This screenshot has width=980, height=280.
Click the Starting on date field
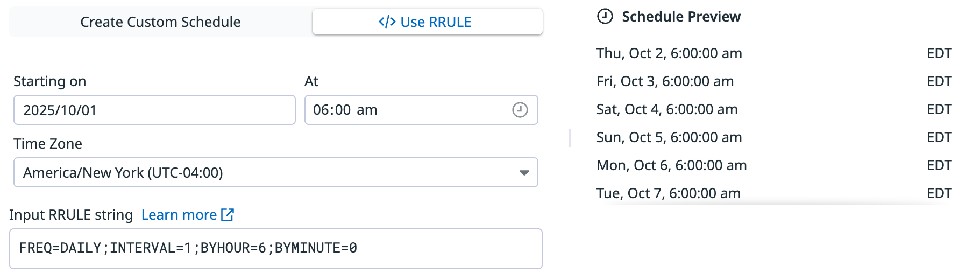click(x=154, y=110)
